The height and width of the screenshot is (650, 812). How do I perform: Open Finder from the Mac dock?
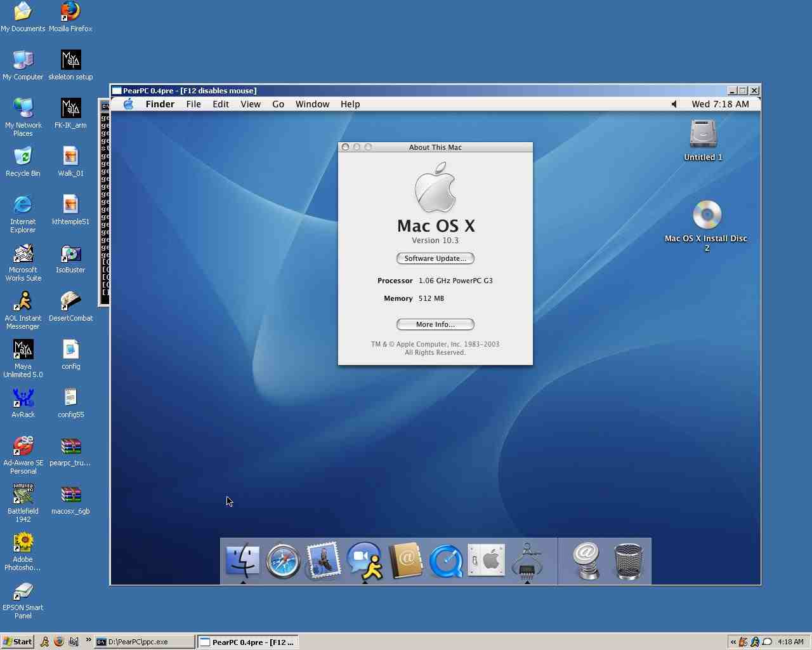click(242, 560)
